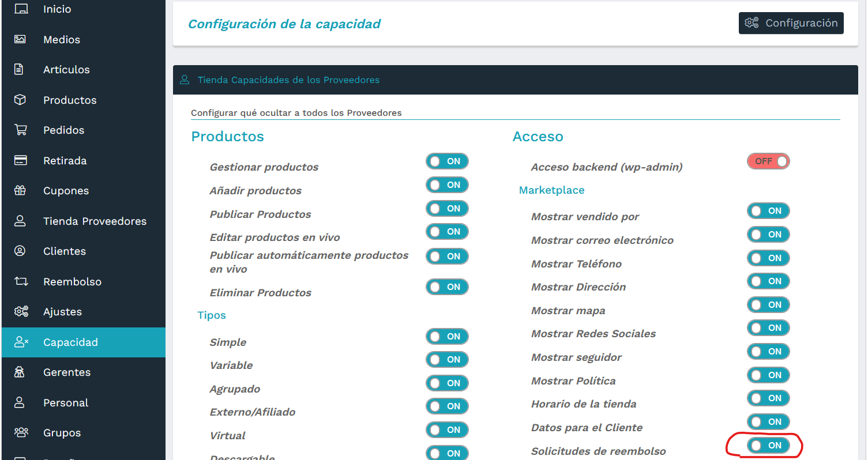Click the Artículos sidebar icon
Viewport: 868px width, 460px height.
coord(21,69)
